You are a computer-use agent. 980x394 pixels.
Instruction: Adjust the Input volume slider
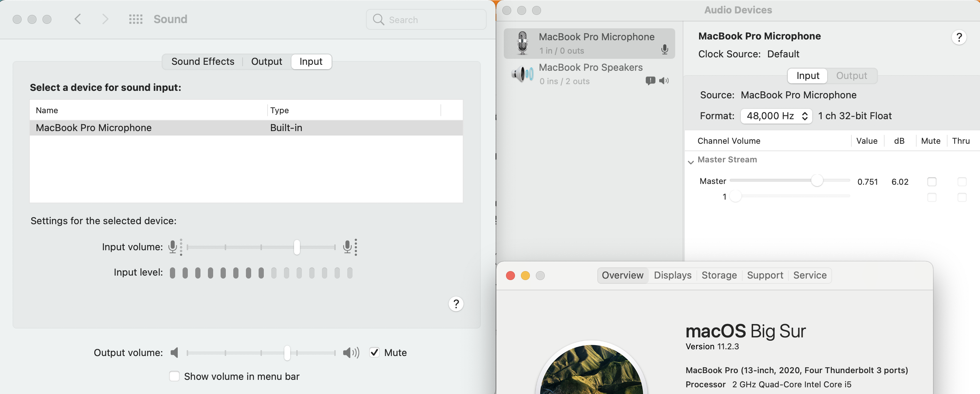tap(261, 247)
